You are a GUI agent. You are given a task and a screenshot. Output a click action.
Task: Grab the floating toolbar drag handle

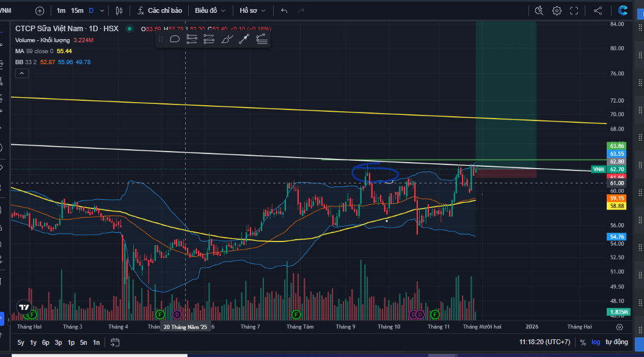161,39
